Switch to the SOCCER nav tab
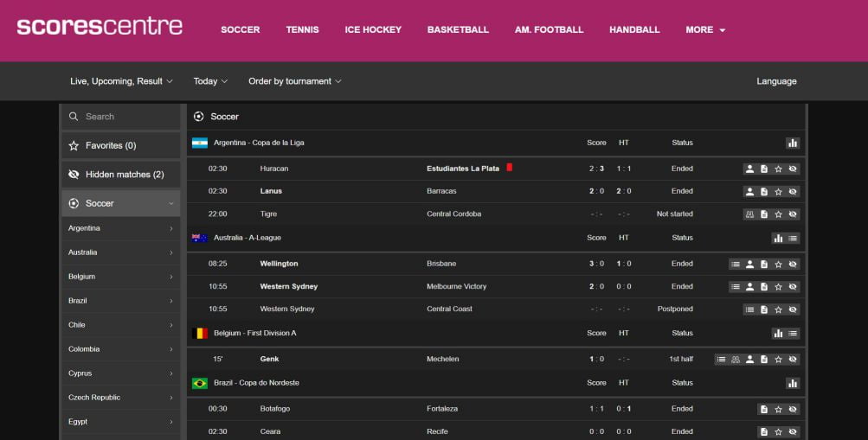Viewport: 868px width, 440px height. (x=241, y=30)
